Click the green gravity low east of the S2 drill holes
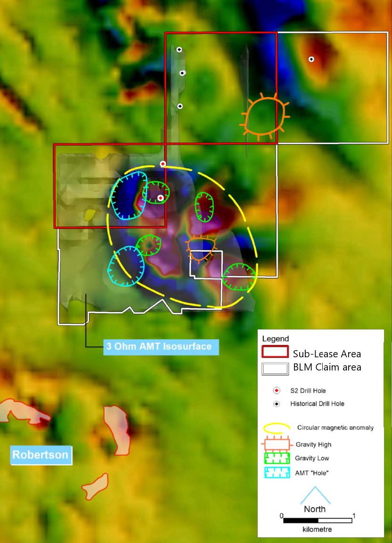Screen dimensions: 392x543 [x=204, y=207]
